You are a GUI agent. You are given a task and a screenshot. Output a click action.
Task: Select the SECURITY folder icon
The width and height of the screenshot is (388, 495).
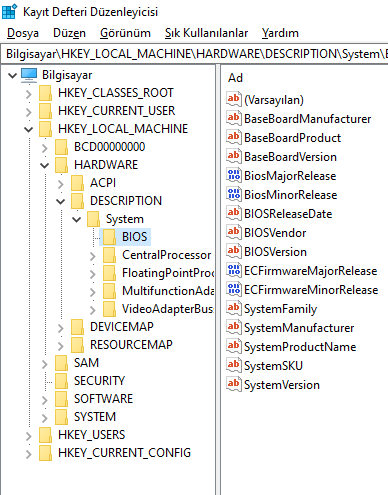click(x=61, y=381)
